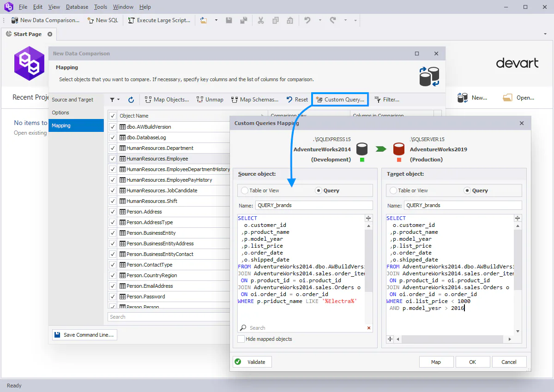Screen dimensions: 554x392
Task: Click Cancel in Custom Queries Mapping
Action: 509,362
